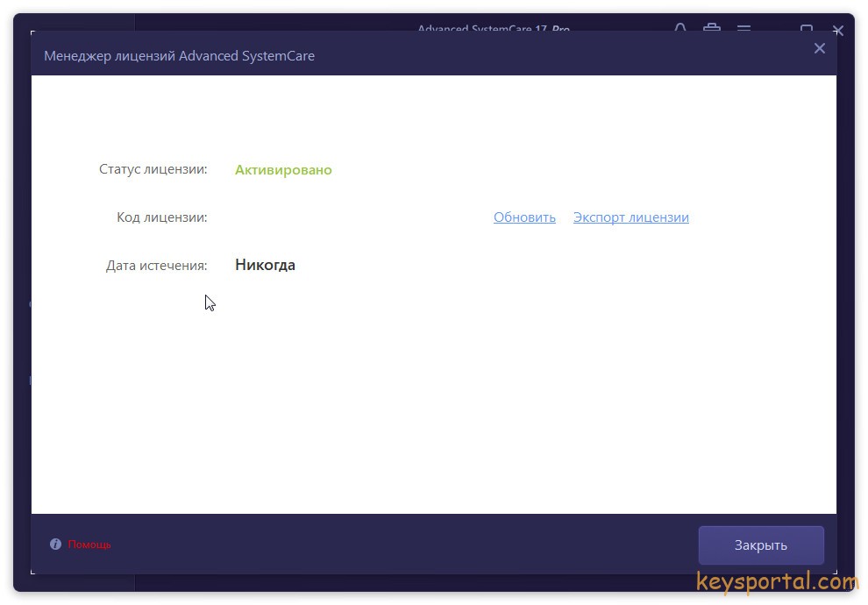Click the Статус лицензии label
This screenshot has width=868, height=605.
coord(153,168)
